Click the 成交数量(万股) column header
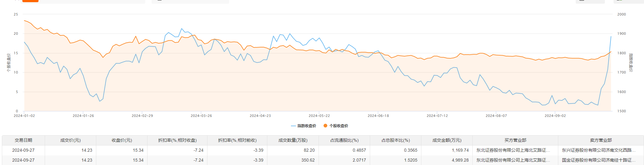644x165 pixels. (x=293, y=140)
